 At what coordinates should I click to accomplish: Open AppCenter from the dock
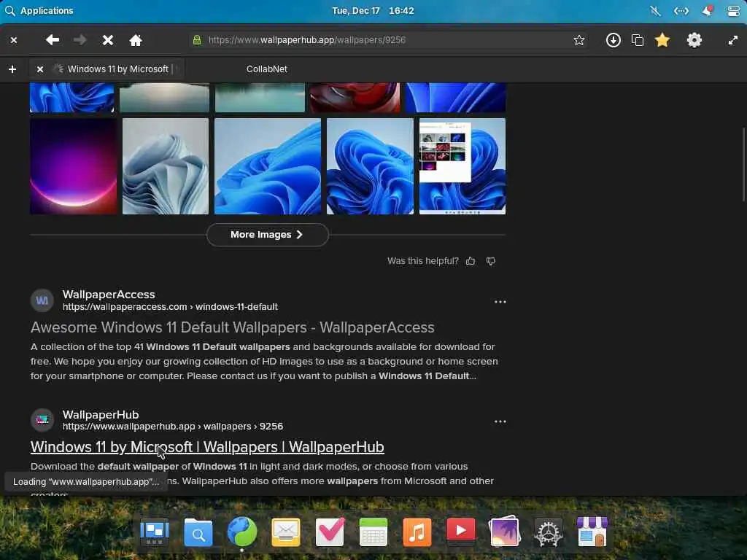coord(592,532)
